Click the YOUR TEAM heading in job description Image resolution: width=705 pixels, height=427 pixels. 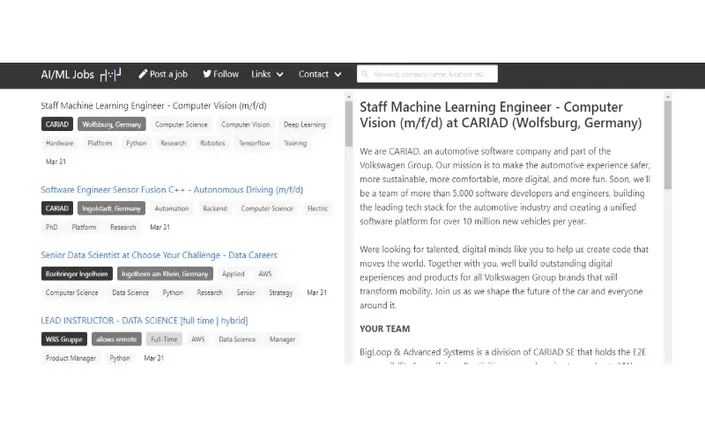tap(385, 329)
